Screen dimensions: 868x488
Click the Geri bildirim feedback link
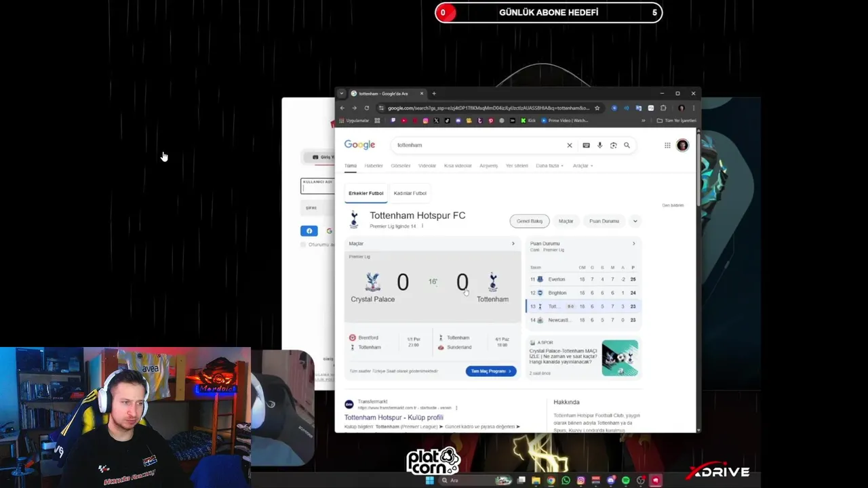click(673, 205)
